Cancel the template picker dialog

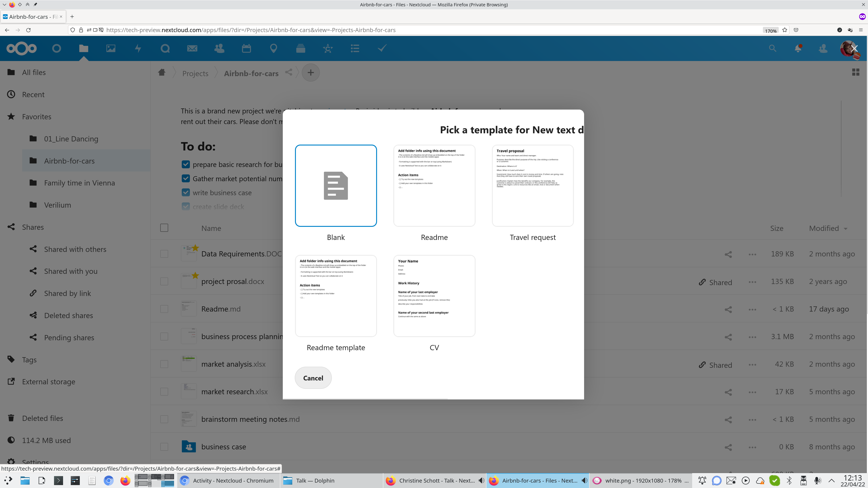pyautogui.click(x=313, y=378)
